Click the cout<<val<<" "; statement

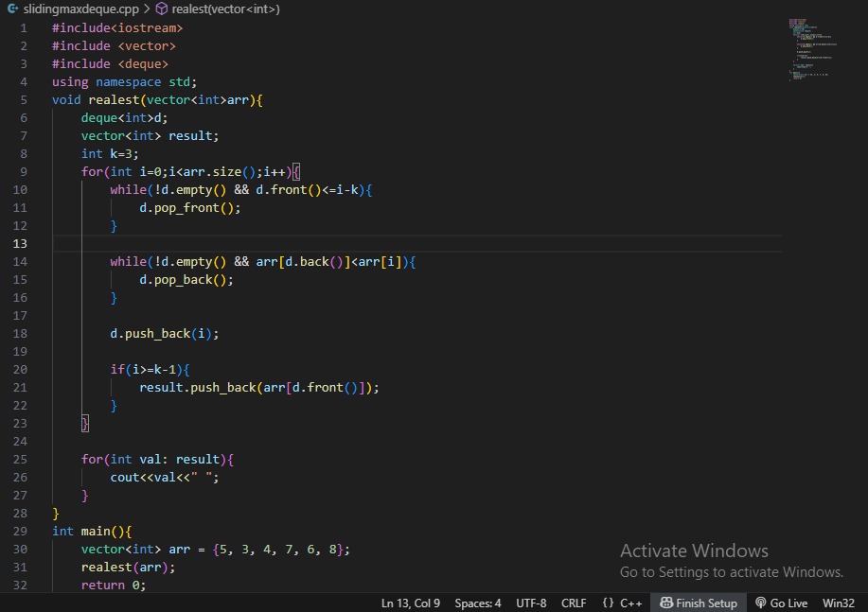coord(165,478)
